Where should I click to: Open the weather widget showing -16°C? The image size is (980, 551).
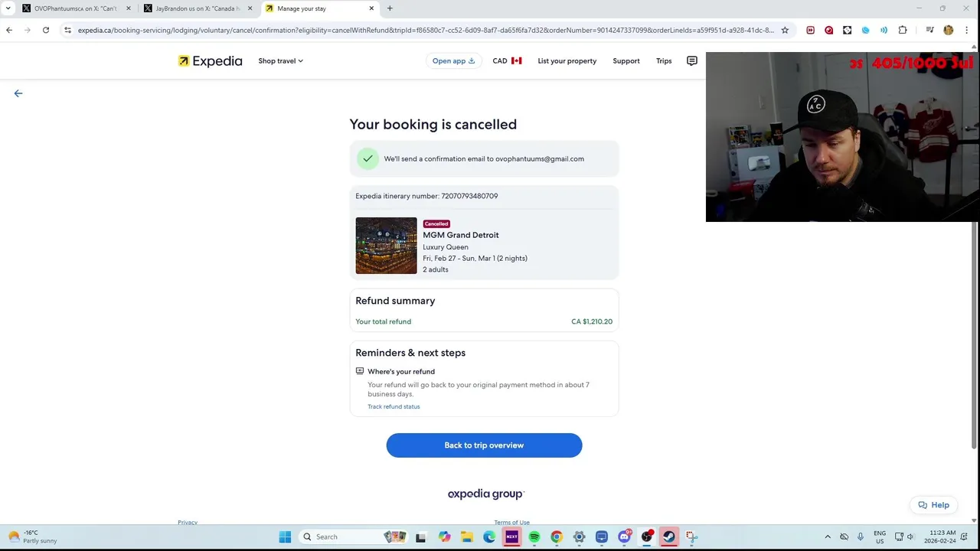[32, 537]
